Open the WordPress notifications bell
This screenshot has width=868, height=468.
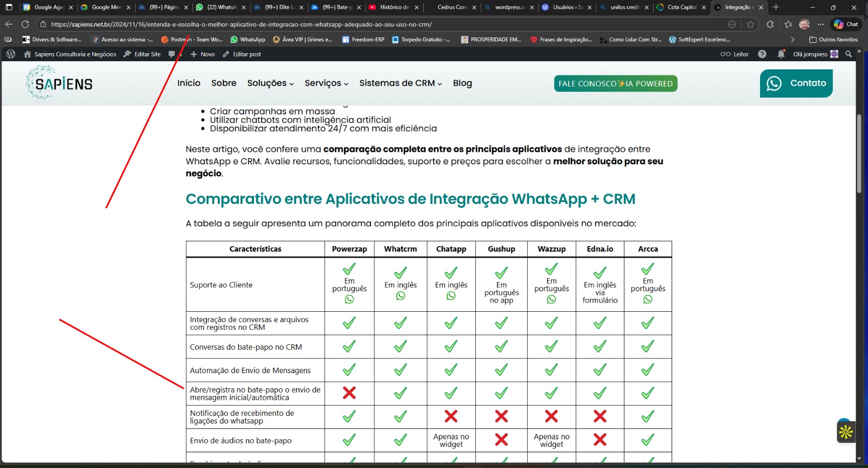pyautogui.click(x=781, y=54)
